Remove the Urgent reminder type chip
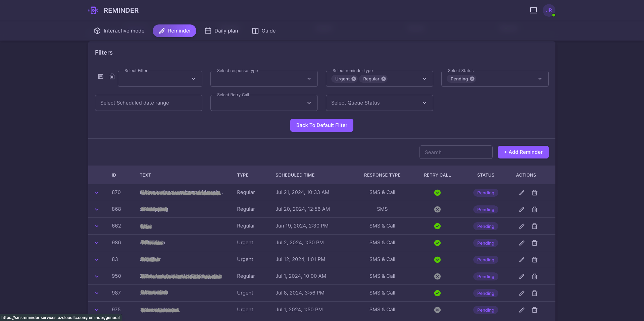 pos(354,79)
